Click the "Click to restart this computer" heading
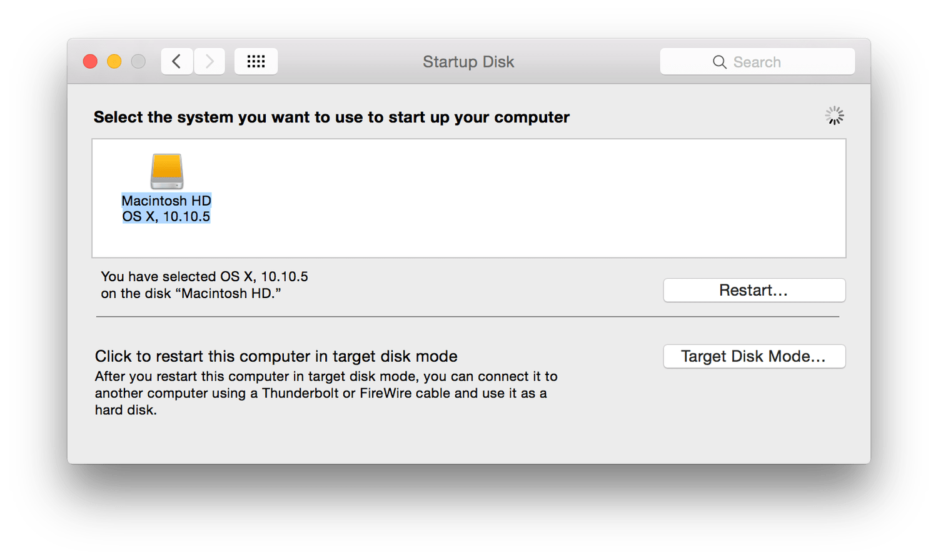 click(276, 356)
